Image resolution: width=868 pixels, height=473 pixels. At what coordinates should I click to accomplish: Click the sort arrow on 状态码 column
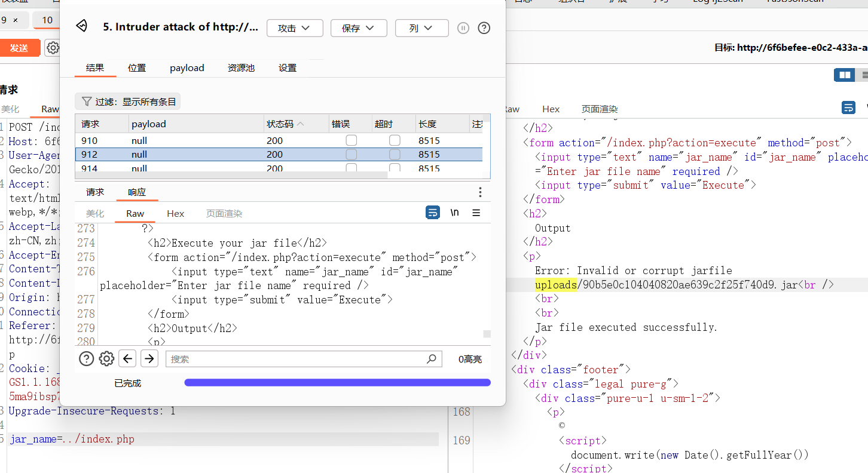click(300, 124)
